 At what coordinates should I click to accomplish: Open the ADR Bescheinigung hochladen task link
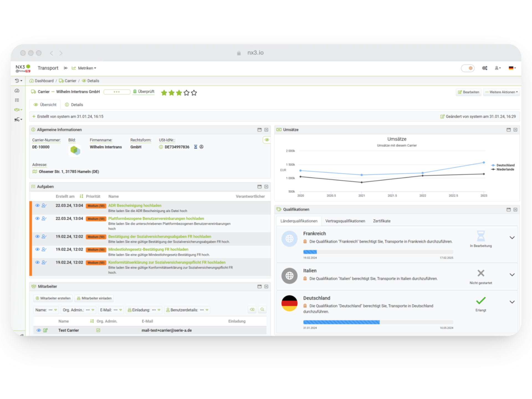tap(135, 206)
